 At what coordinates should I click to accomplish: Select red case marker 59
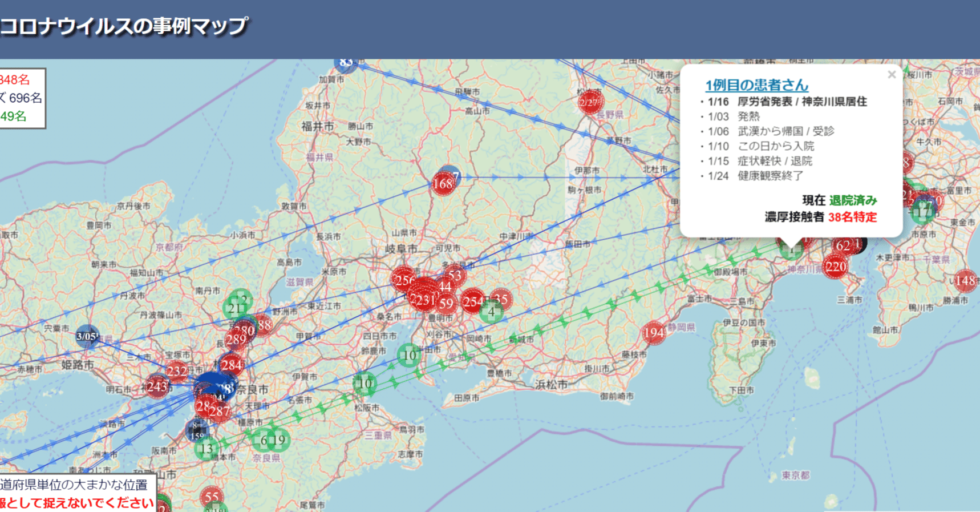[x=447, y=304]
